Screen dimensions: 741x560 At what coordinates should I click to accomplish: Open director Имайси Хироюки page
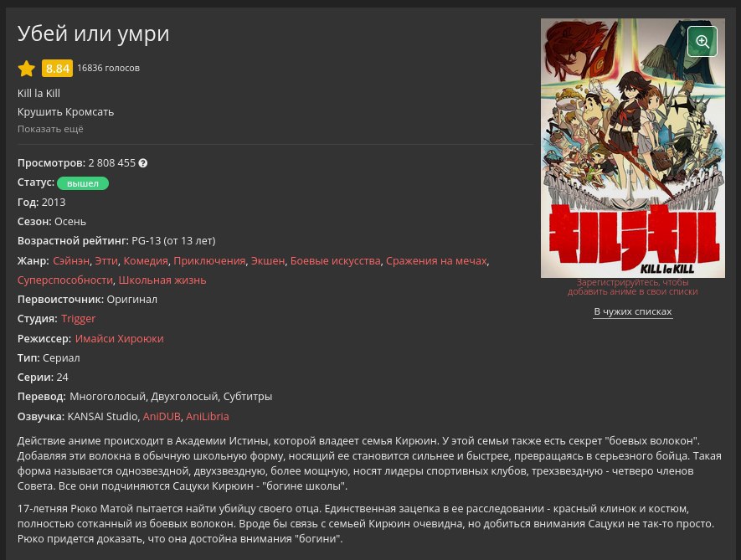(x=119, y=339)
